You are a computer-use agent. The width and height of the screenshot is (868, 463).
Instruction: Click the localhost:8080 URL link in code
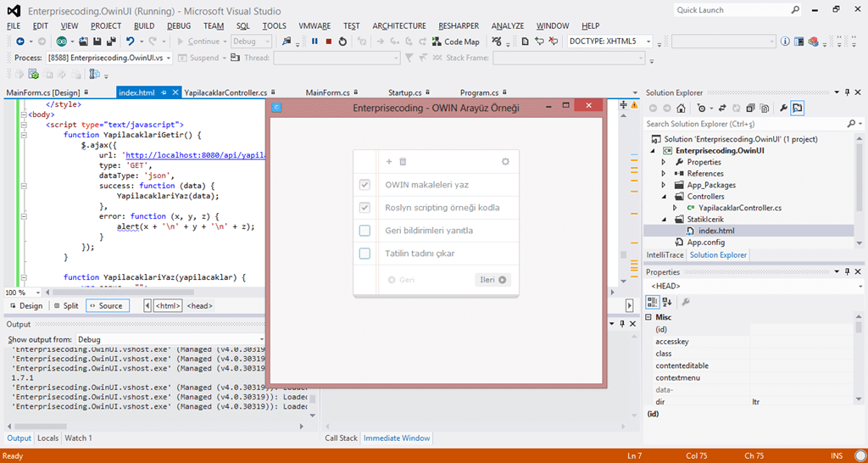(x=196, y=156)
